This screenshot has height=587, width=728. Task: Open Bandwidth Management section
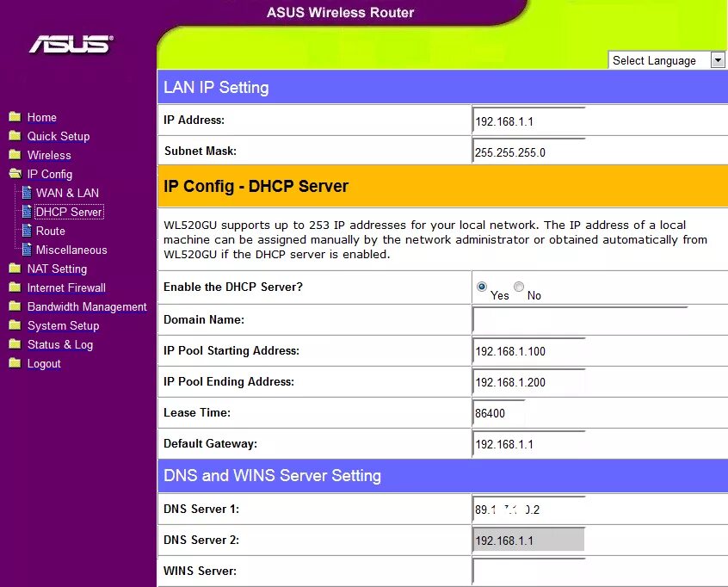point(87,307)
